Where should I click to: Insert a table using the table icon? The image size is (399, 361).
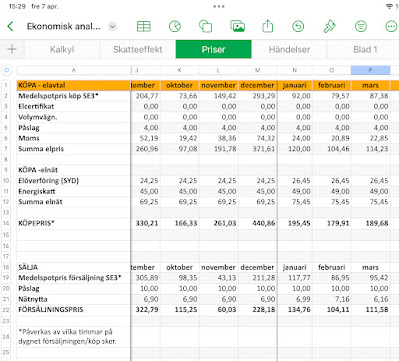pyautogui.click(x=144, y=26)
